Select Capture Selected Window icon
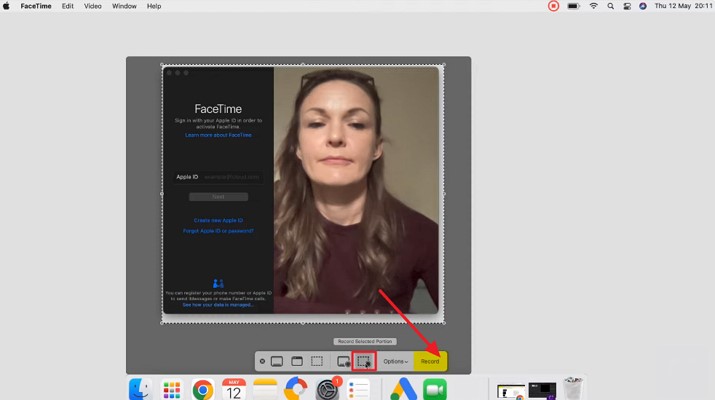Viewport: 715px width, 400px height. [x=297, y=361]
